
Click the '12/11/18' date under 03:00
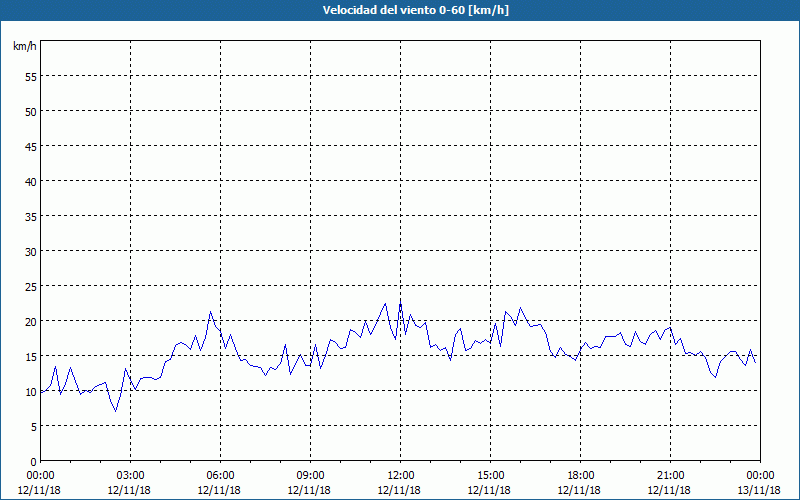pos(129,490)
